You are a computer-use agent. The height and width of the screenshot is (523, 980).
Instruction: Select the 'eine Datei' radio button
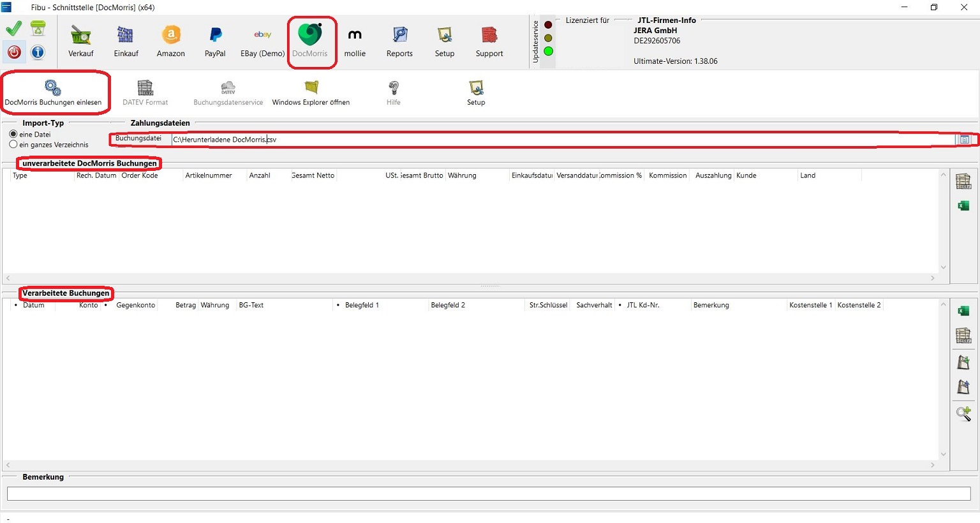pyautogui.click(x=13, y=135)
